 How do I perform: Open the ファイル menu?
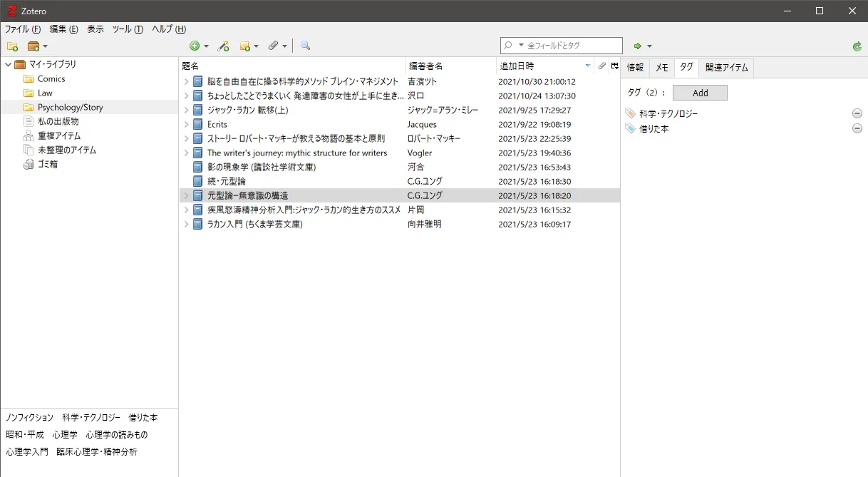(23, 29)
